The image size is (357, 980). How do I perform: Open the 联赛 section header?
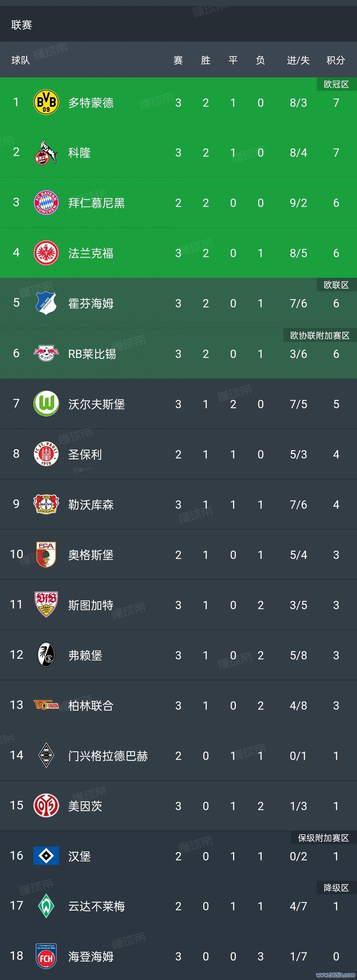tap(21, 25)
